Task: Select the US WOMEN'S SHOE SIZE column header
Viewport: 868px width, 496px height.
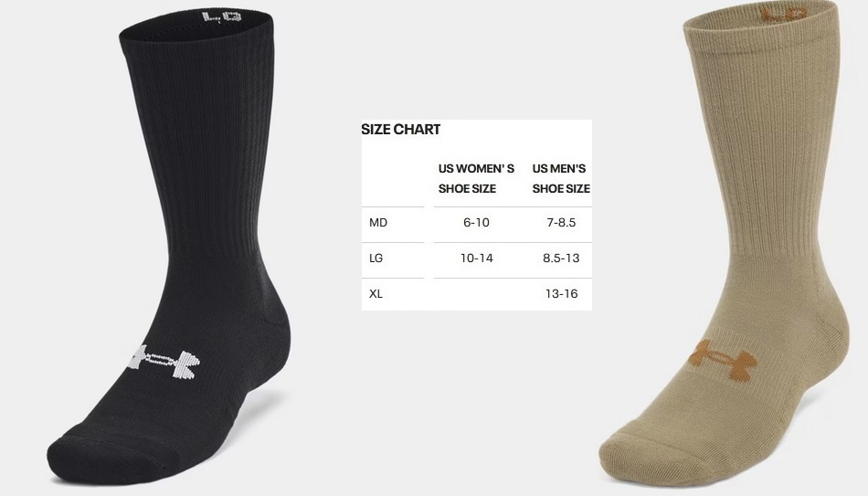Action: pos(476,178)
